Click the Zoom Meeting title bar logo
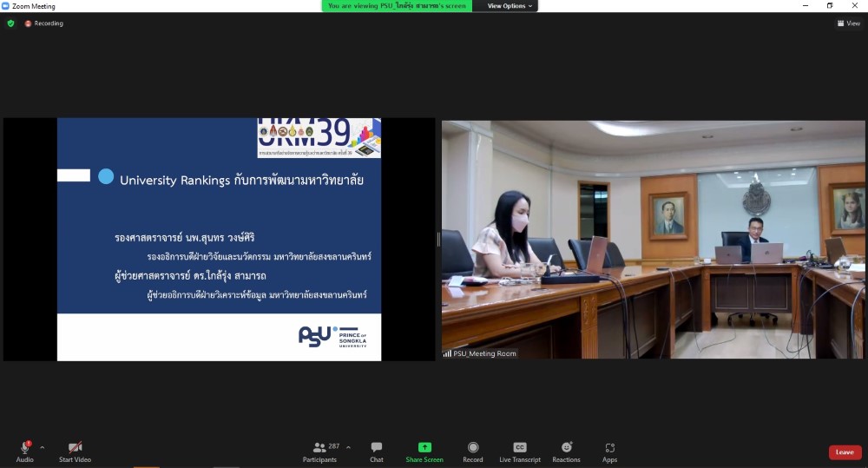The image size is (868, 468). pos(6,6)
